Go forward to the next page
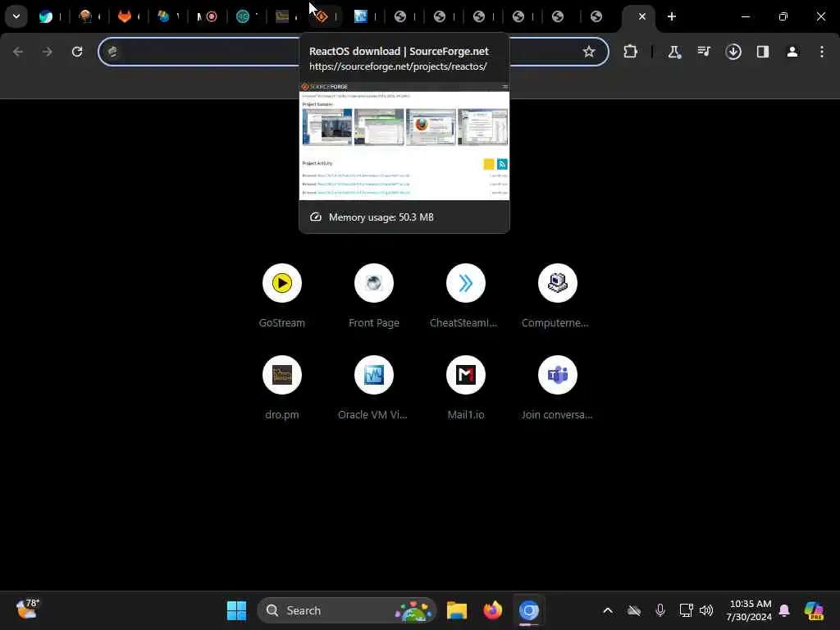The image size is (840, 630). click(x=48, y=52)
